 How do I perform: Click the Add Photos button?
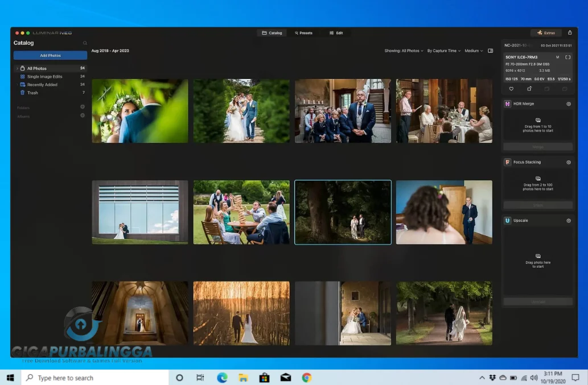point(50,55)
